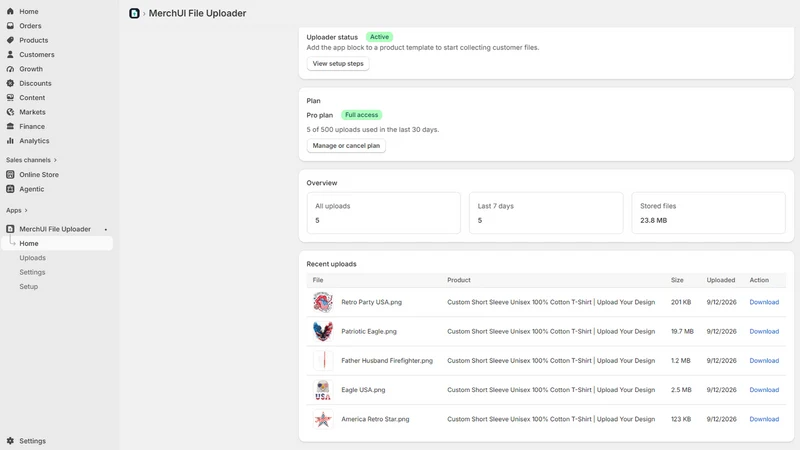
Task: Go to Customers page
Action: coord(37,54)
